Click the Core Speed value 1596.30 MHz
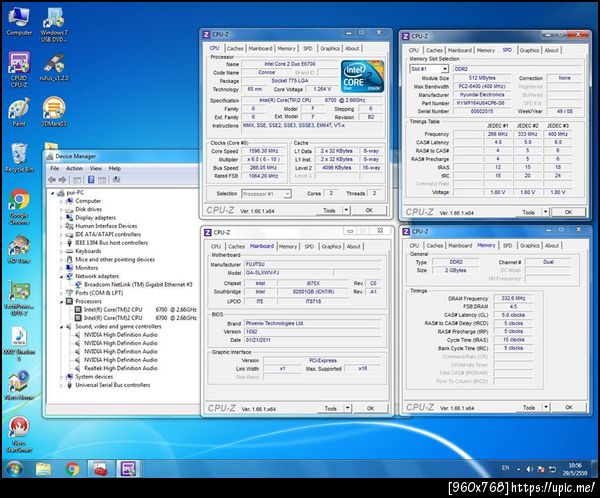This screenshot has height=498, width=600. [263, 151]
